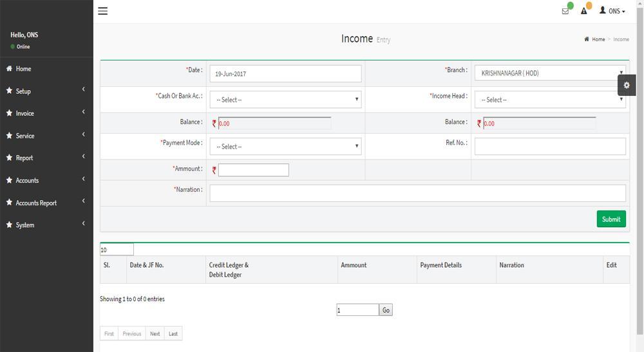
Task: Open the ONS user account dropdown
Action: click(612, 11)
